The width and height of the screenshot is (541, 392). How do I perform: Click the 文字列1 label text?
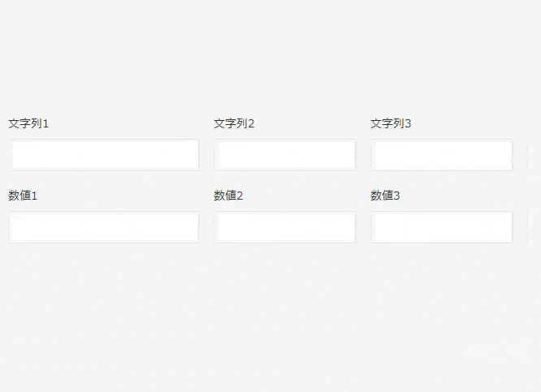click(29, 124)
